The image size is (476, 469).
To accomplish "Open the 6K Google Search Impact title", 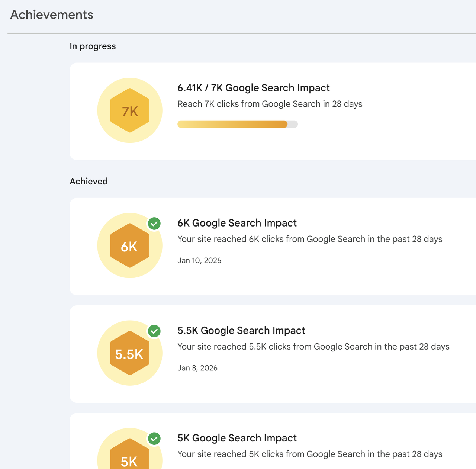I will 237,223.
